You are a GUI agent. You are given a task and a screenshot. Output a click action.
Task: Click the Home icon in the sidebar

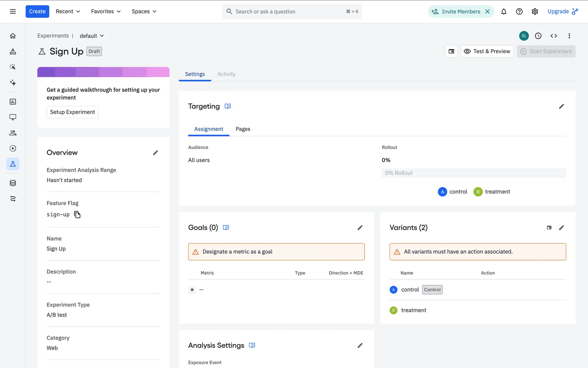click(13, 36)
